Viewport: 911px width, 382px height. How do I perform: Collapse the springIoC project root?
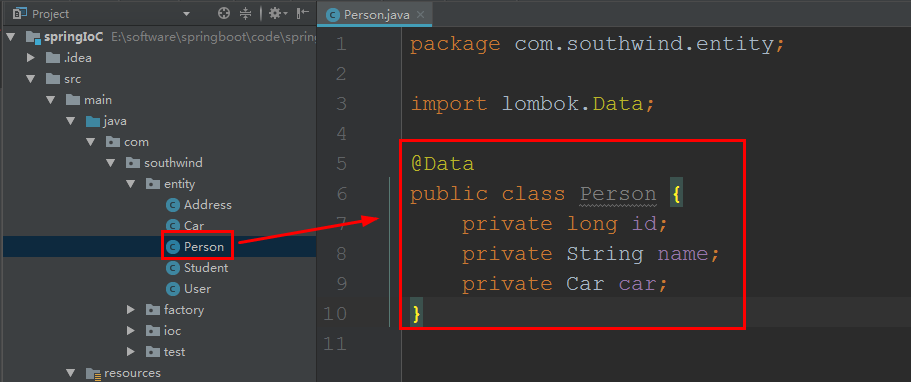pyautogui.click(x=10, y=37)
